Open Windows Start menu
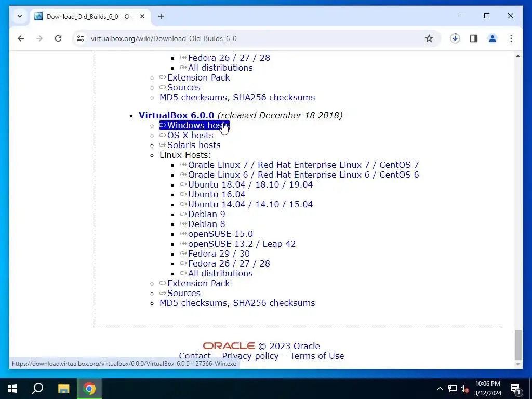 [12, 389]
